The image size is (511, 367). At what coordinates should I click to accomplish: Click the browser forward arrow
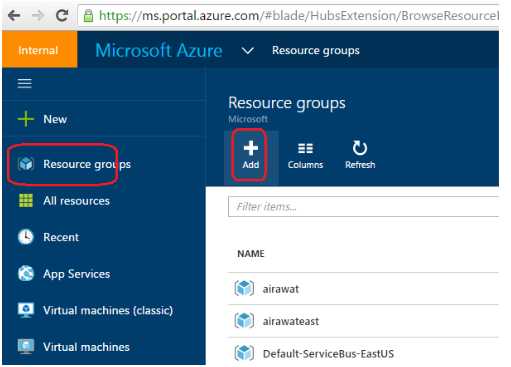click(x=38, y=16)
